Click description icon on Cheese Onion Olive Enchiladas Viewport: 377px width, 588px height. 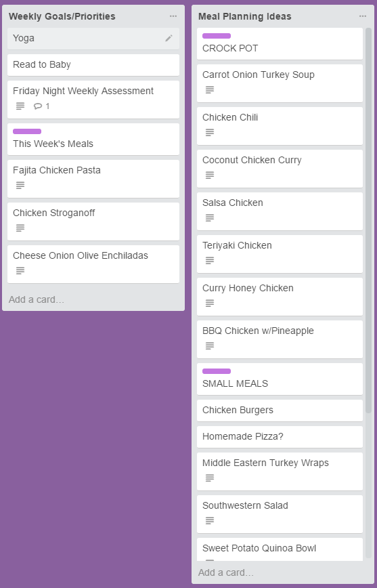click(20, 271)
